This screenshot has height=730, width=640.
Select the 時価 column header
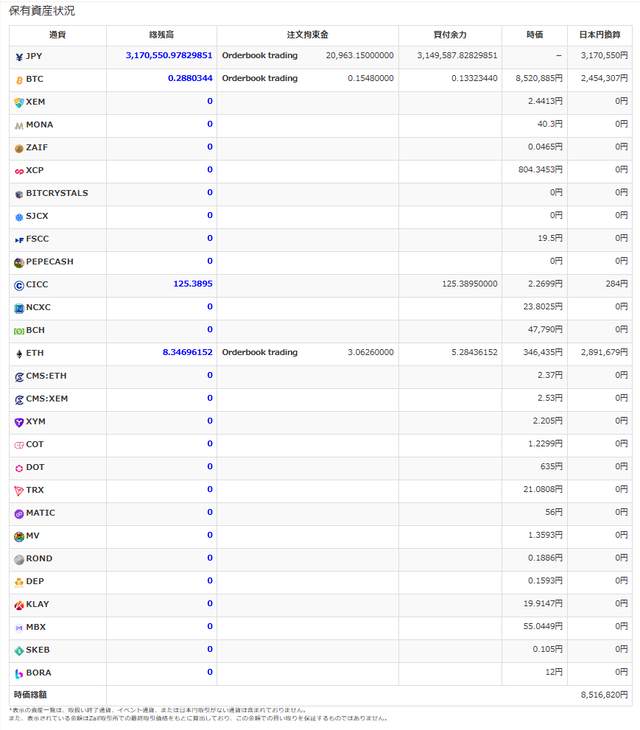click(535, 35)
